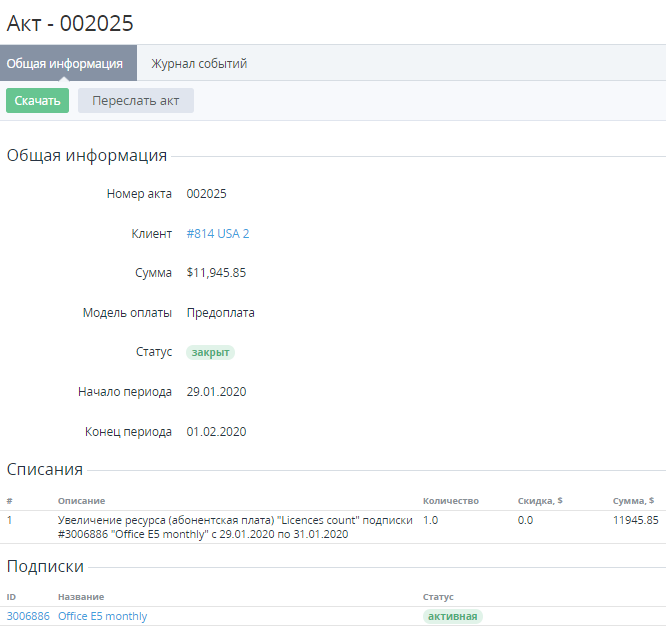Click the активная subscription status badge
The width and height of the screenshot is (666, 629).
click(452, 616)
